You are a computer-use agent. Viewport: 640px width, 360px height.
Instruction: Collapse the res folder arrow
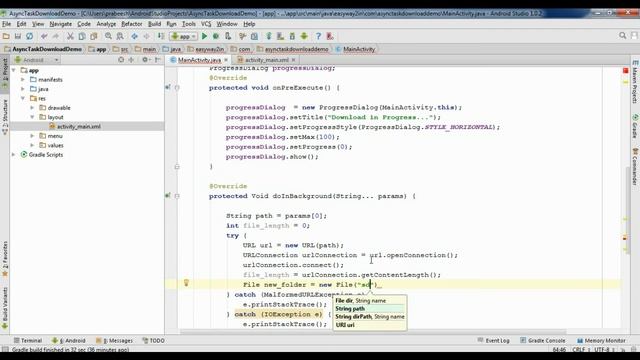(x=23, y=98)
